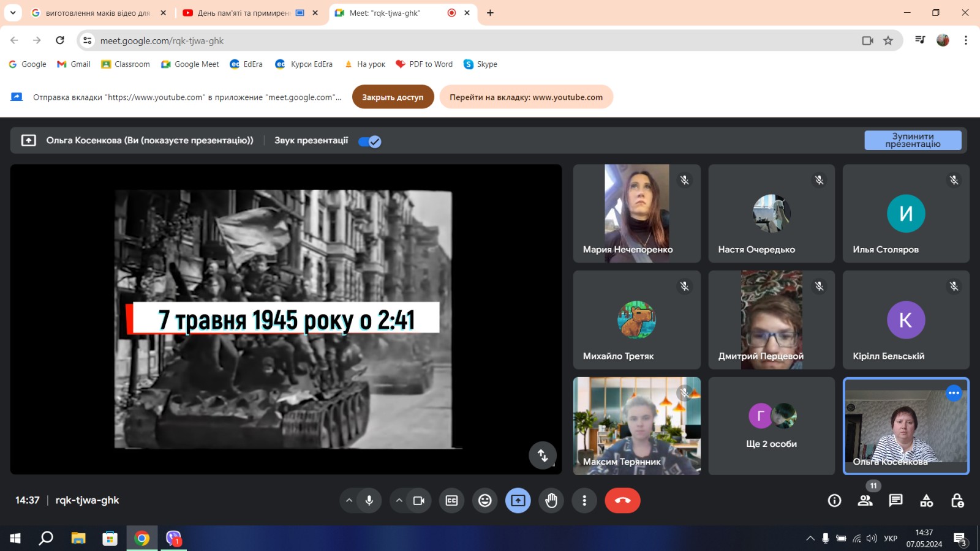Click the Зупинити презентацію button

pos(912,140)
